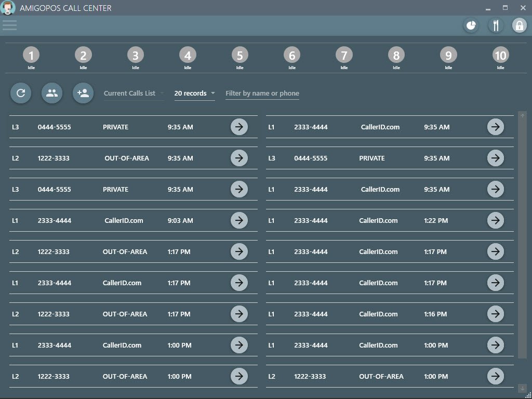Open the 1:16 PM call arrow
Viewport: 532px width, 399px height.
(x=496, y=314)
